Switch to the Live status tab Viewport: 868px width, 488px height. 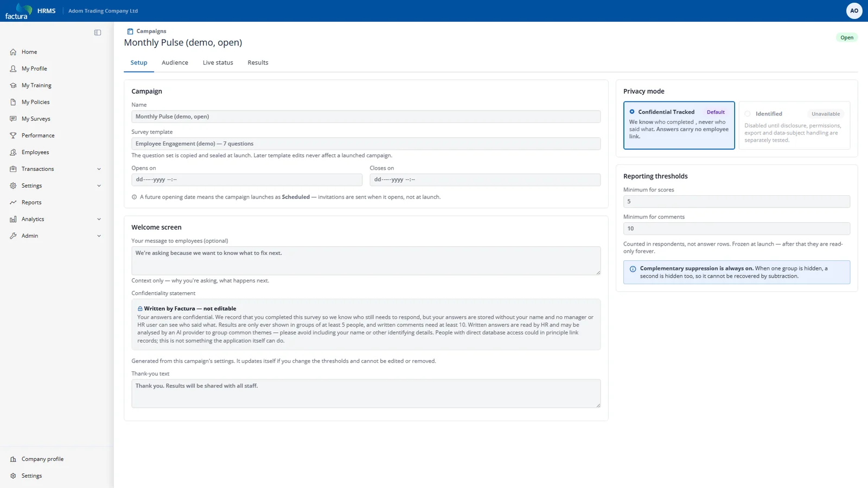point(218,63)
